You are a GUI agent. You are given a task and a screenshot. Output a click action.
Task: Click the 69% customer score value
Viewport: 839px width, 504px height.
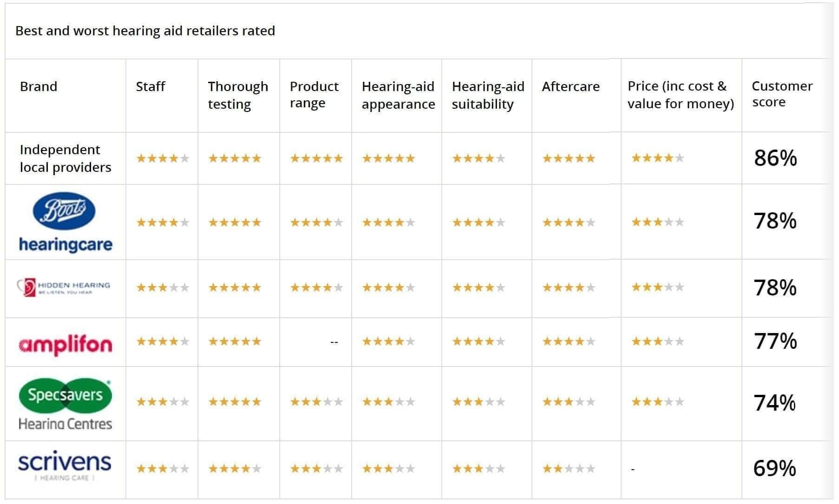point(774,469)
